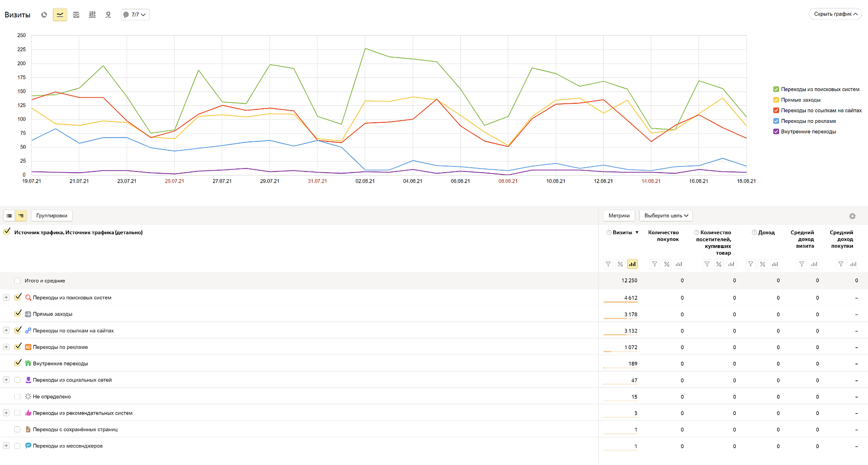This screenshot has width=868, height=465.
Task: Uncheck Переходы по ссылкам на сайтах row
Action: tap(18, 330)
